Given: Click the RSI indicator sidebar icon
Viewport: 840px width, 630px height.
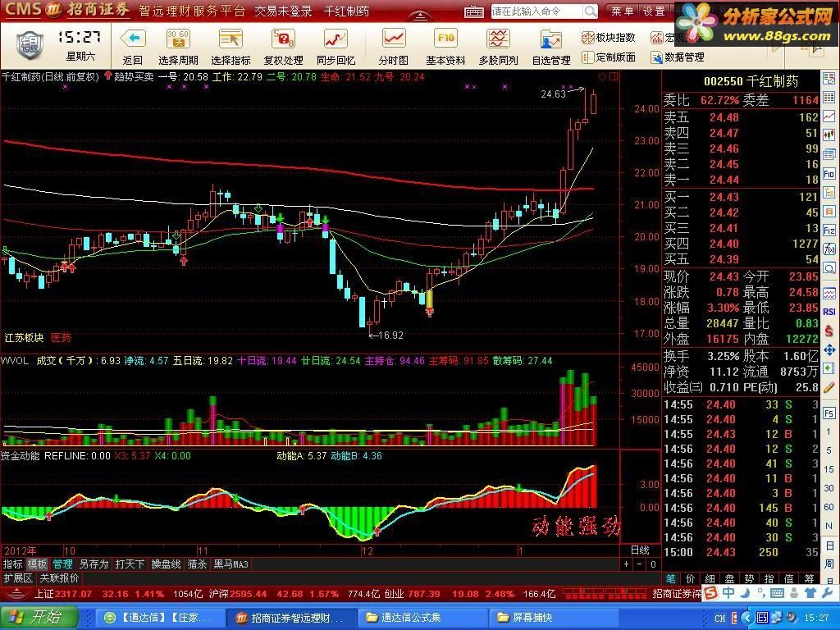Looking at the screenshot, I should point(829,312).
